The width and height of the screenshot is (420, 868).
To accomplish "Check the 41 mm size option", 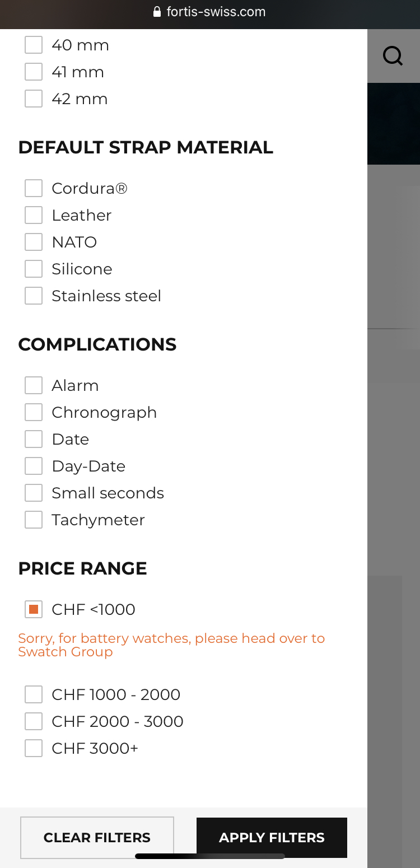I will pyautogui.click(x=34, y=72).
